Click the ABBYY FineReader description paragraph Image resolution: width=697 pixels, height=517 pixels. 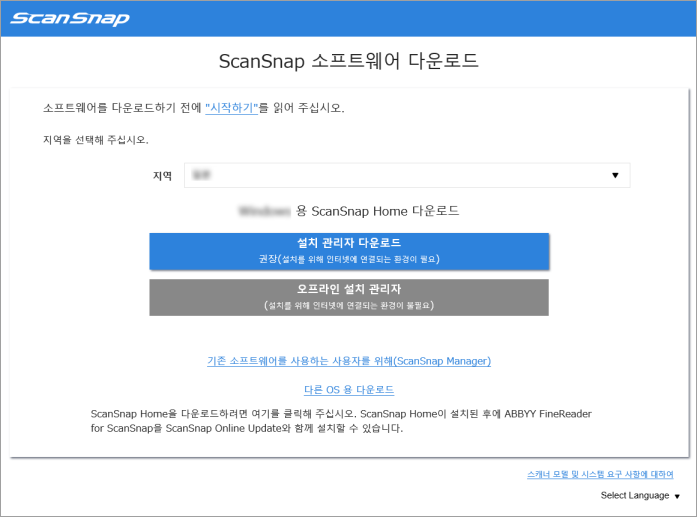[341, 421]
